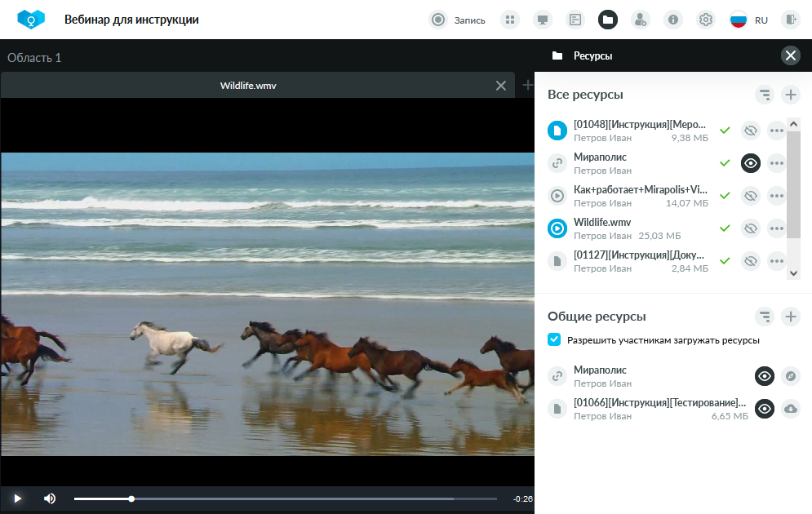Toggle visibility of Мираполис in Все ресурсы
Image resolution: width=812 pixels, height=514 pixels.
[x=750, y=163]
